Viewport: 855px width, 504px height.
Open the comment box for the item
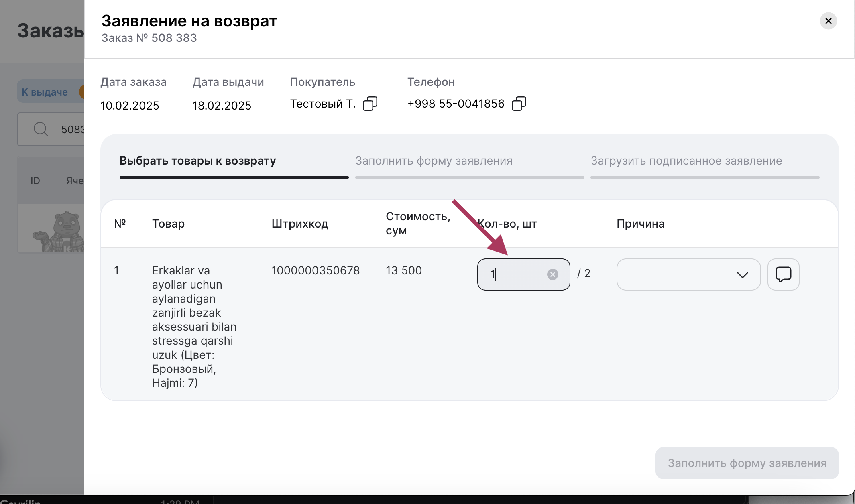click(783, 274)
